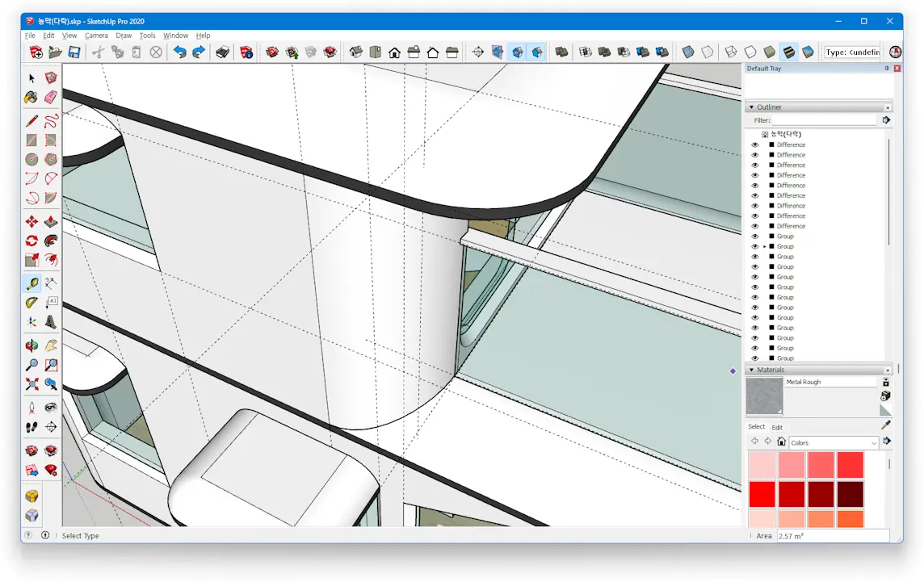Activate the Orbit tool
The width and height of the screenshot is (924, 582).
click(x=31, y=345)
